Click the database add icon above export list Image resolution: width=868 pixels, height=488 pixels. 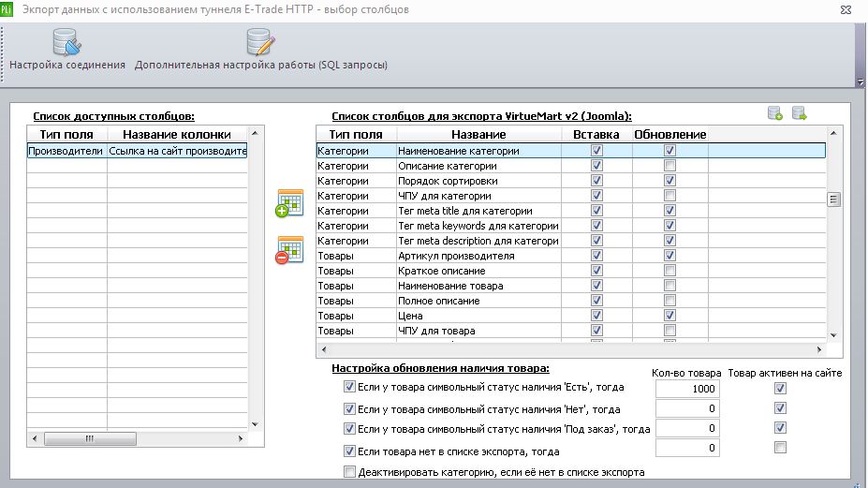(x=775, y=113)
